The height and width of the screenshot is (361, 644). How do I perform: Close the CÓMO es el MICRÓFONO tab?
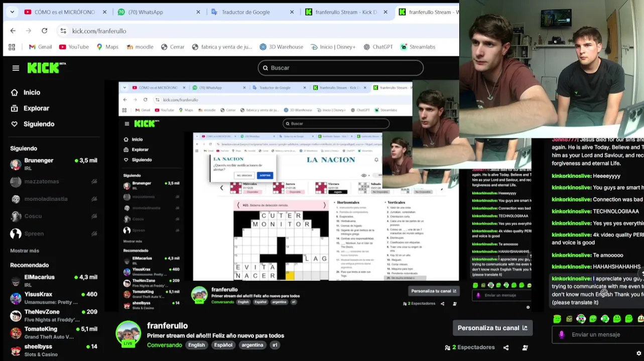click(x=105, y=12)
